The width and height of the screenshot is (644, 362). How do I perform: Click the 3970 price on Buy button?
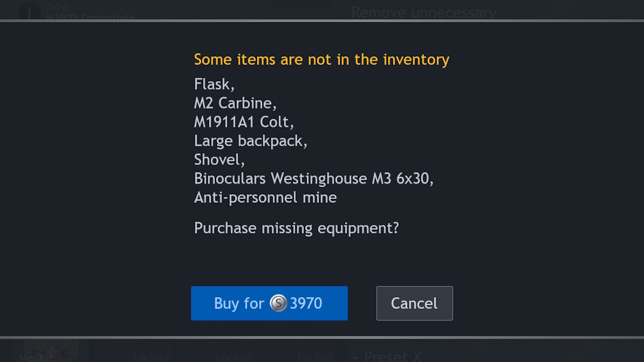pyautogui.click(x=306, y=304)
